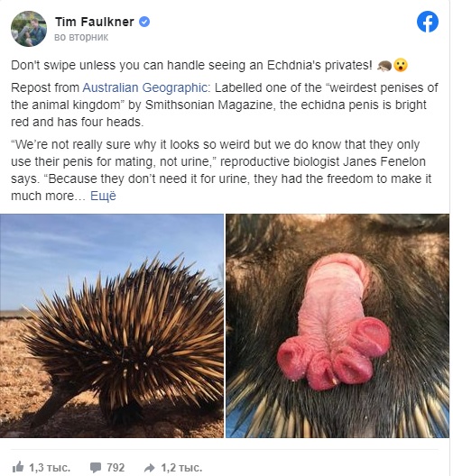Click Tim Faulkner's profile picture
Image resolution: width=453 pixels, height=476 pixels.
click(x=29, y=29)
